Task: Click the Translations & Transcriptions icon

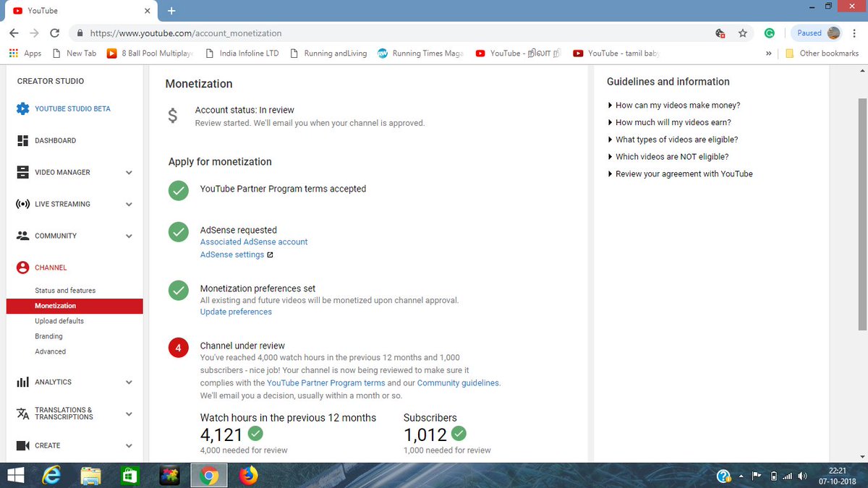Action: 22,414
